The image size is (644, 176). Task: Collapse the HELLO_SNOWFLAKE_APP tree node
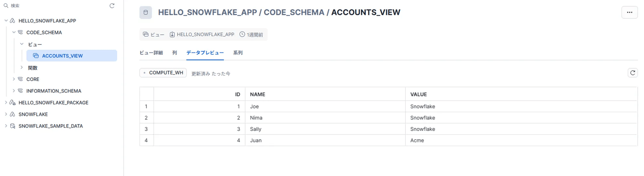(x=6, y=21)
